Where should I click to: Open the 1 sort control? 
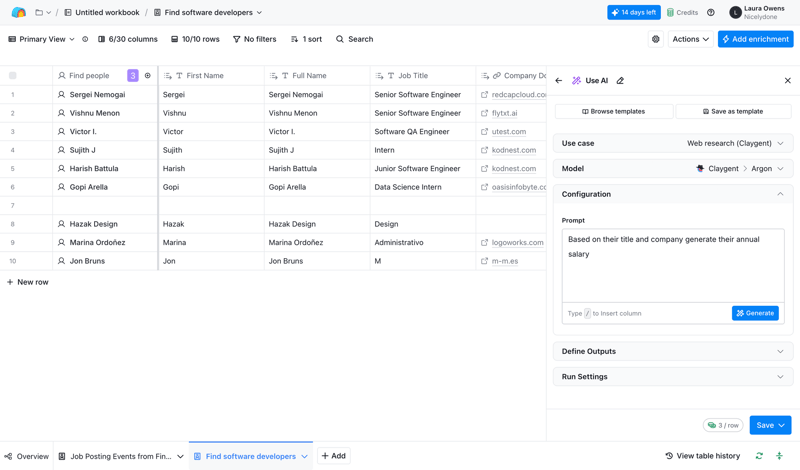pyautogui.click(x=306, y=39)
